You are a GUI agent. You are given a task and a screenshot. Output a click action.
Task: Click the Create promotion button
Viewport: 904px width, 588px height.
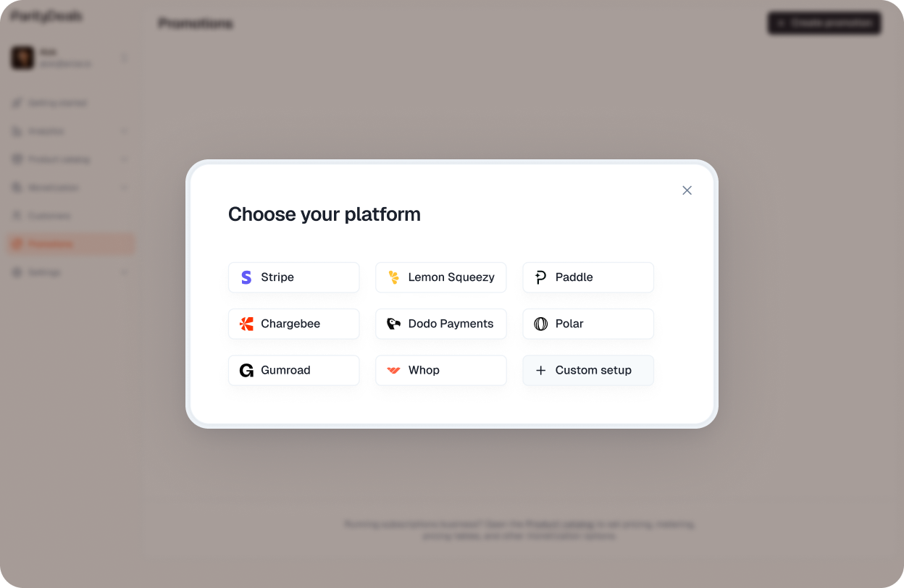click(x=824, y=22)
